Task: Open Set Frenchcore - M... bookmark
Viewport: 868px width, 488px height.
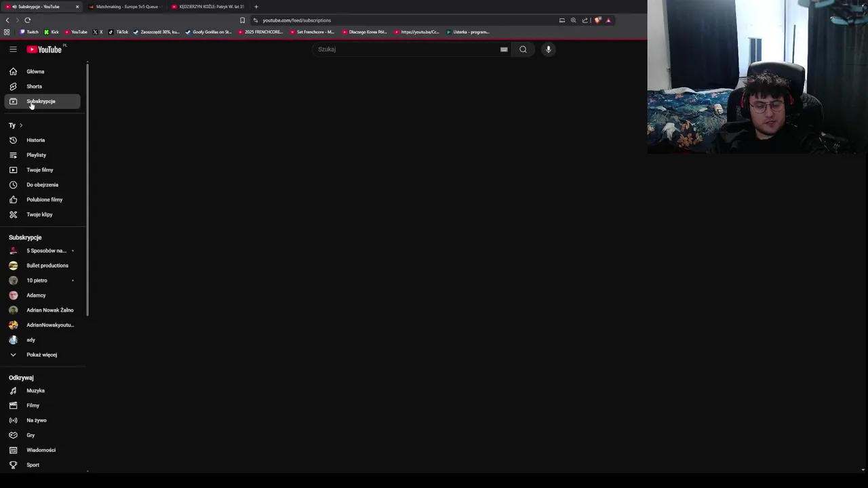Action: coord(312,32)
